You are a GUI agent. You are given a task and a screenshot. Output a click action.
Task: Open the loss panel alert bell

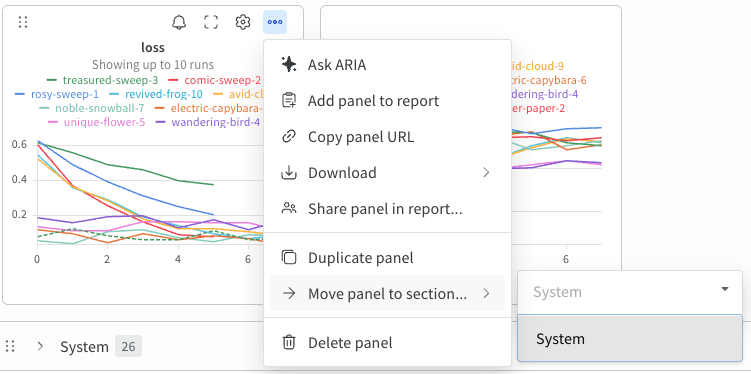(179, 22)
